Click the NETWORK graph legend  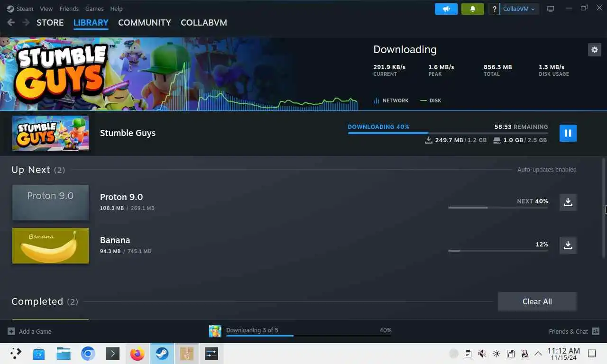coord(391,100)
